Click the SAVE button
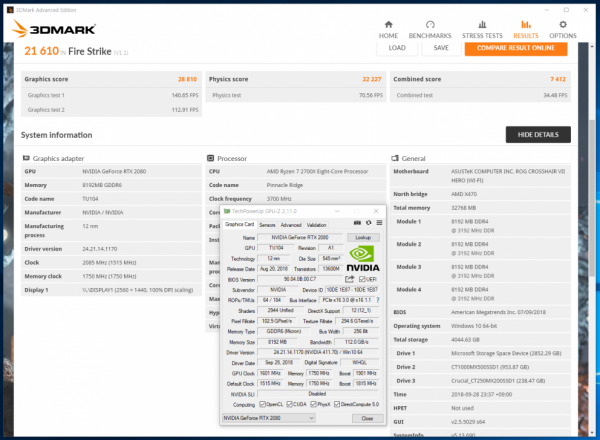600x440 pixels. [x=441, y=48]
